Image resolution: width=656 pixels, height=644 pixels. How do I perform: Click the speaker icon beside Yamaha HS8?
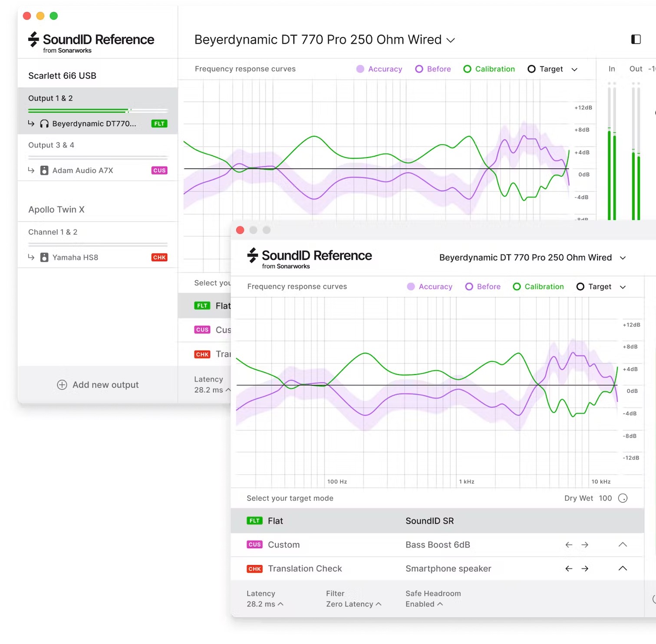coord(44,257)
